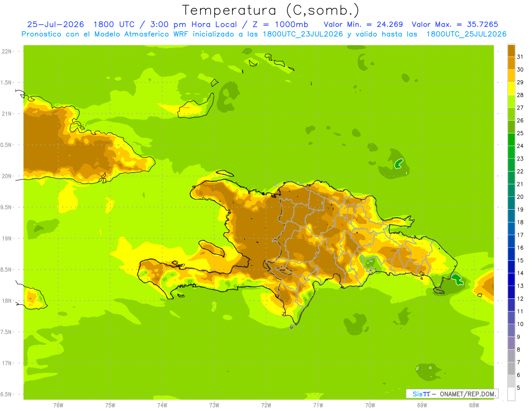Pick the orange legend swatch between 30 and 31

[x=511, y=63]
